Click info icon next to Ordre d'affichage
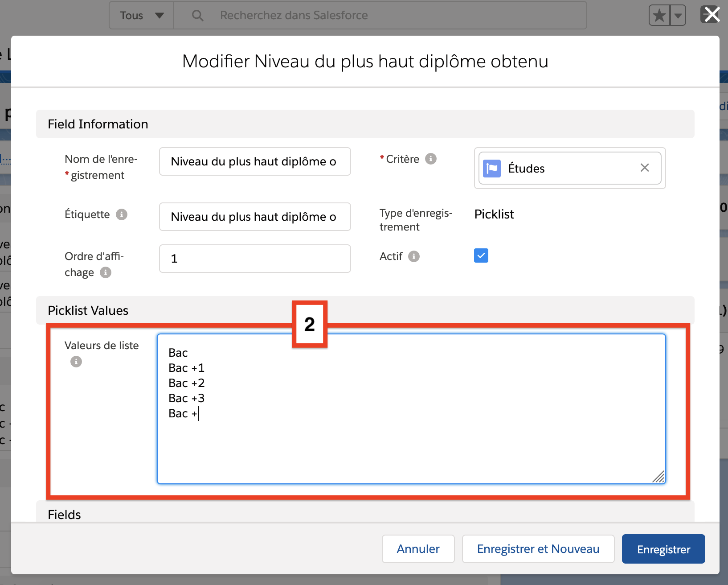Viewport: 728px width, 585px height. (x=106, y=272)
